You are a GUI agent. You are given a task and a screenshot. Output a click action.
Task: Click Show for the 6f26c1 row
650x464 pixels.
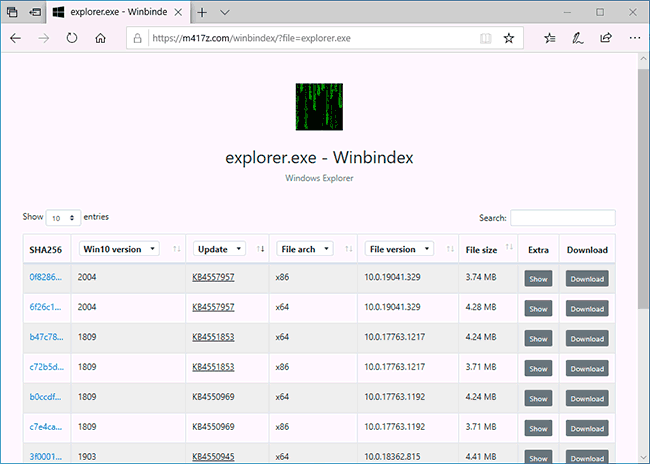(538, 309)
